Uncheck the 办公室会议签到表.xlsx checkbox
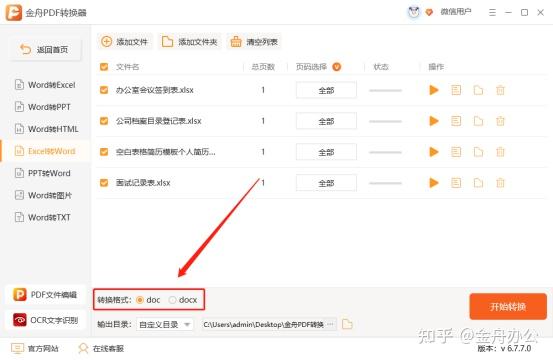The height and width of the screenshot is (360, 553). pos(104,90)
